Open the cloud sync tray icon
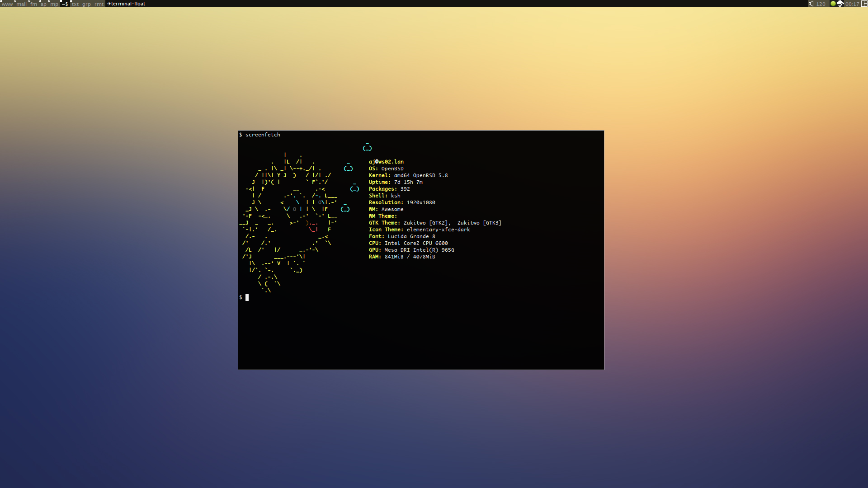868x488 pixels. pyautogui.click(x=840, y=4)
